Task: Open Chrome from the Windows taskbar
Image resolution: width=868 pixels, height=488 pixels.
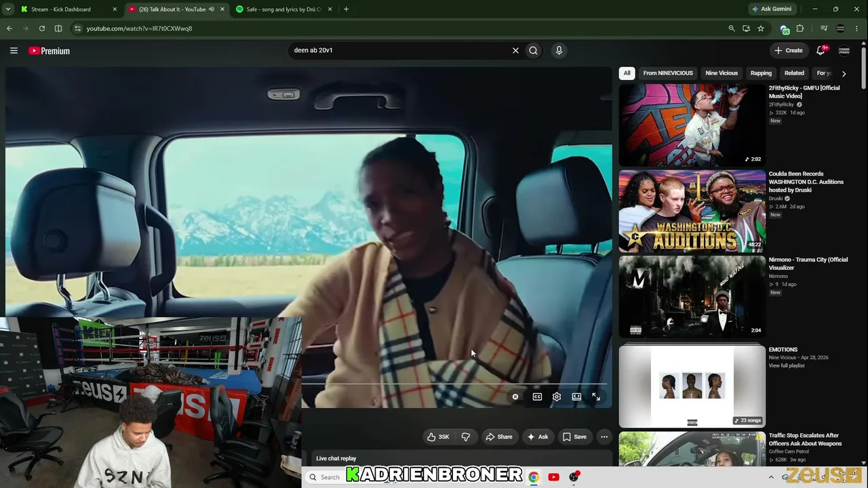Action: point(534,477)
